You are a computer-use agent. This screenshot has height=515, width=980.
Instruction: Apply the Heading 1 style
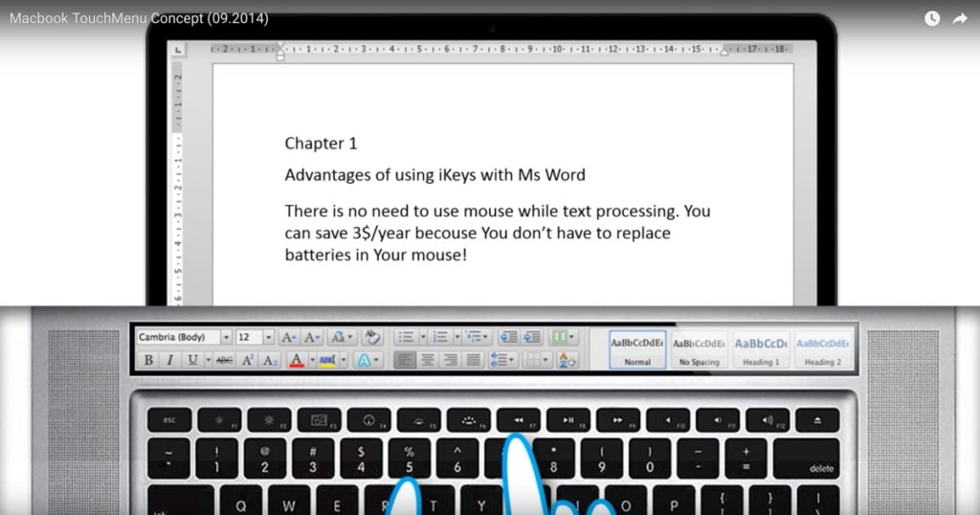tap(761, 349)
